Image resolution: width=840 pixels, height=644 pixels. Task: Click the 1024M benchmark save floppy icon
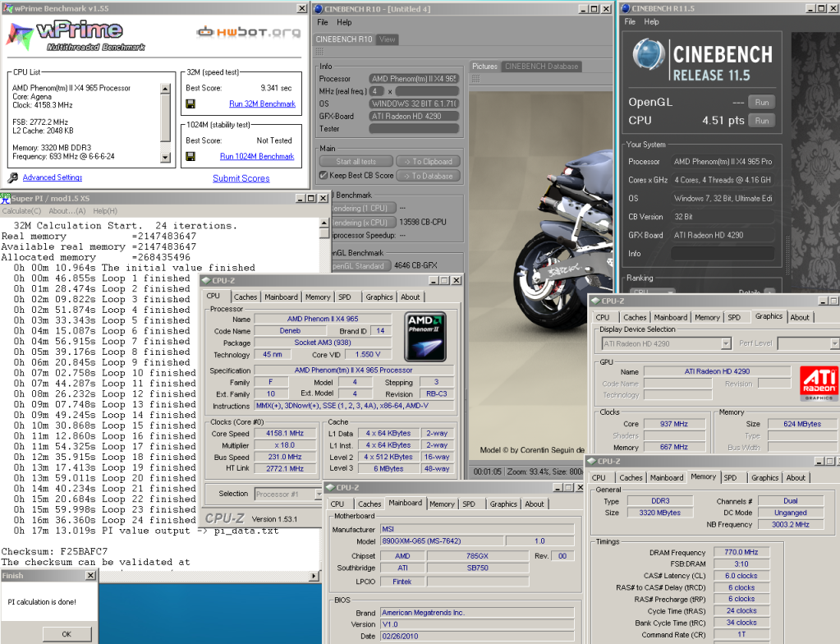(x=190, y=156)
